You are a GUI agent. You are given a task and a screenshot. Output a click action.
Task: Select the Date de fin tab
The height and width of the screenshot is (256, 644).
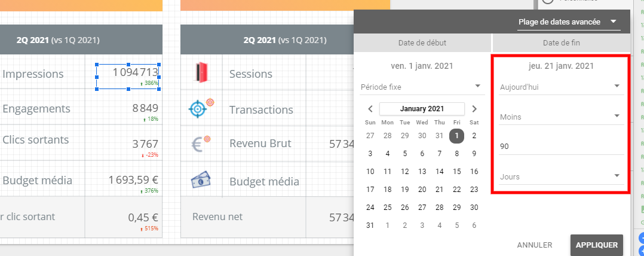(562, 42)
